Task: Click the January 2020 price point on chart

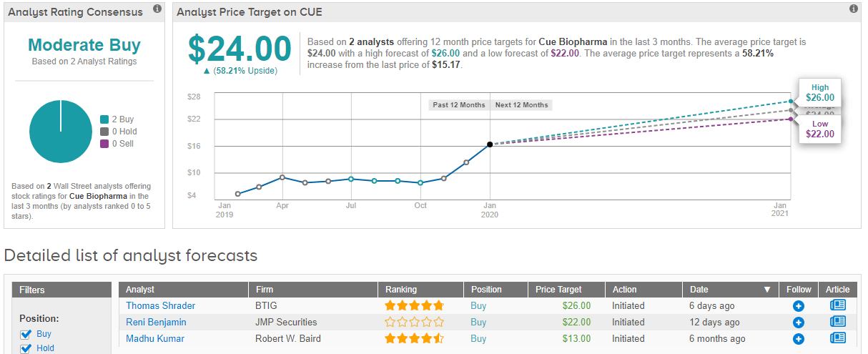Action: pyautogui.click(x=490, y=144)
